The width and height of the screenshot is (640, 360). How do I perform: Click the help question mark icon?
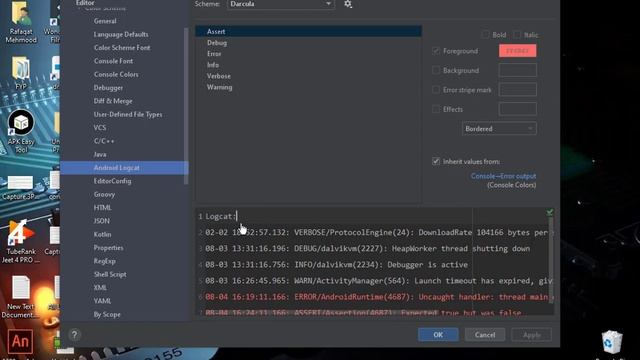(74, 335)
